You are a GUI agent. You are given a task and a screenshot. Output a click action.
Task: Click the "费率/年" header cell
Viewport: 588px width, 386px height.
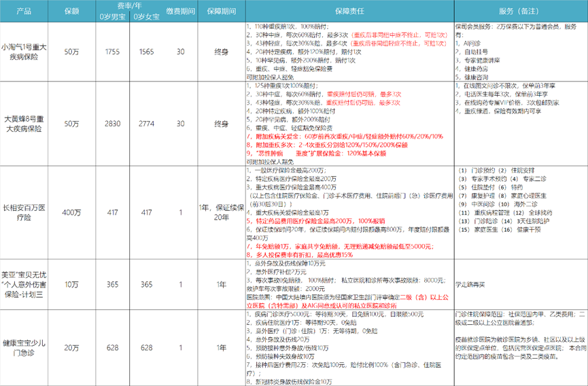129,6
